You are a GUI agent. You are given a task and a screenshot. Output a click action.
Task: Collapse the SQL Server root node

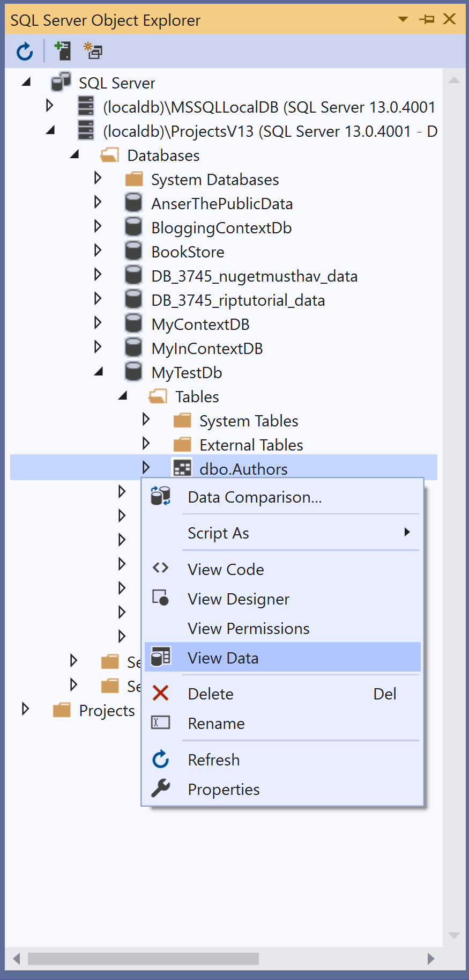[26, 82]
